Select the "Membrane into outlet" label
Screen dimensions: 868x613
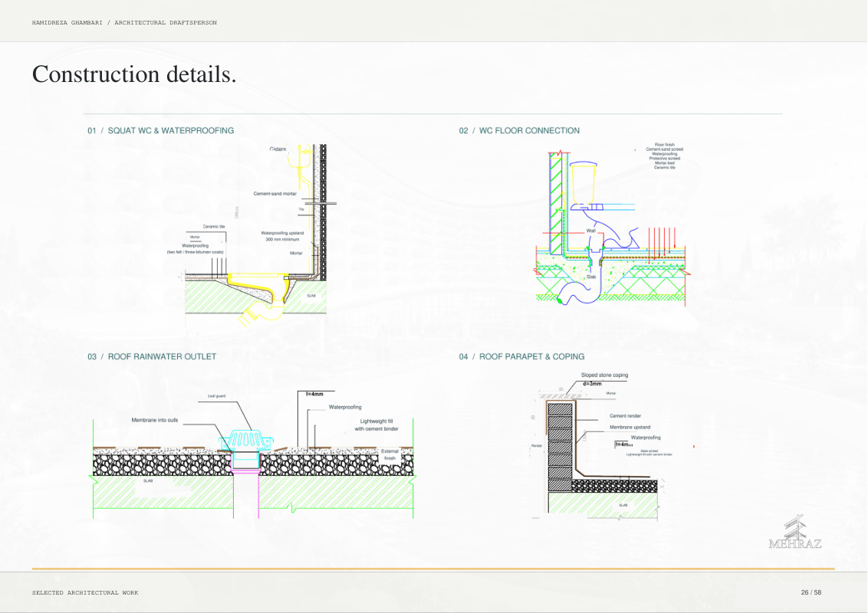click(154, 421)
